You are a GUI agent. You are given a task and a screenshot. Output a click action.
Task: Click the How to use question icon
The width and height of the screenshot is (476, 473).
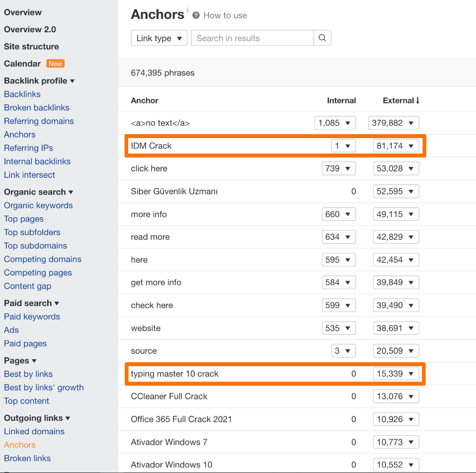click(x=196, y=15)
